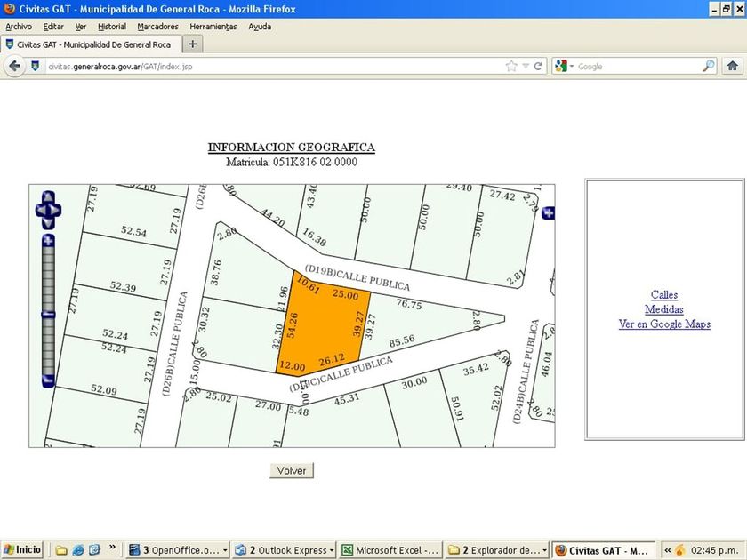Reload the page with the refresh icon
The height and width of the screenshot is (560, 747).
pos(538,66)
